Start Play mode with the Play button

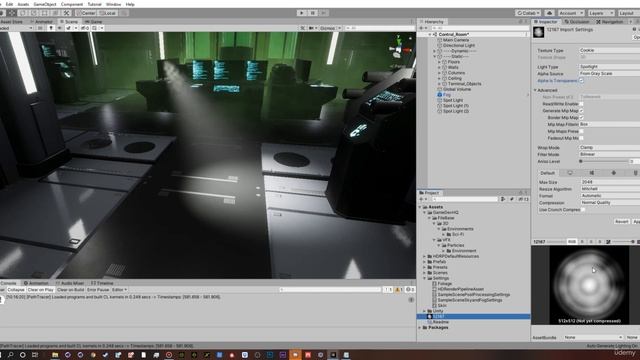click(302, 13)
